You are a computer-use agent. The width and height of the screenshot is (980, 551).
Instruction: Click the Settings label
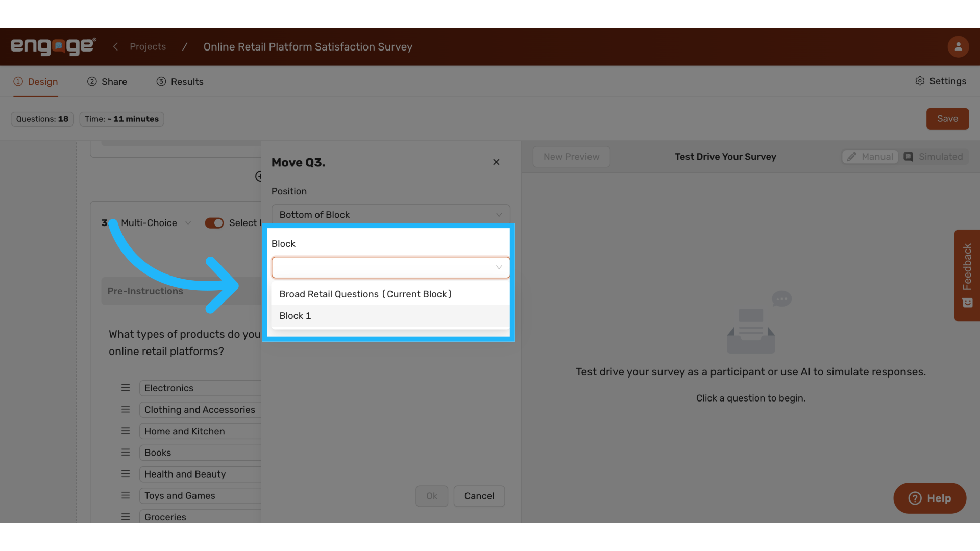point(947,81)
